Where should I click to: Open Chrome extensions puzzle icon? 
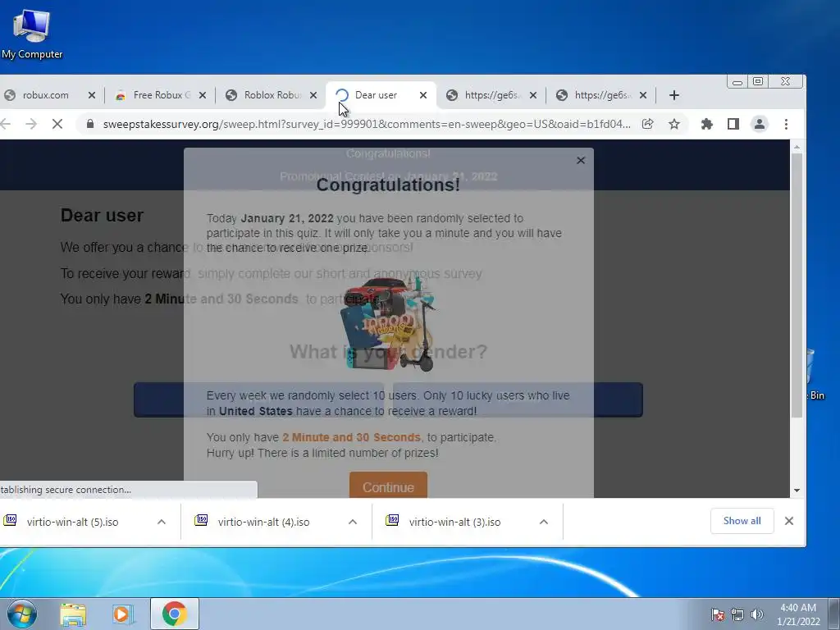706,125
